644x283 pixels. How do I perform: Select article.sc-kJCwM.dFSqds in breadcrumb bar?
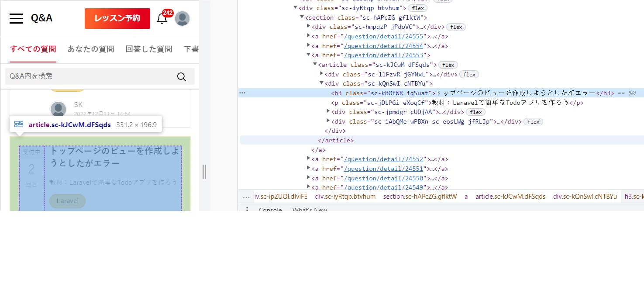pyautogui.click(x=510, y=197)
